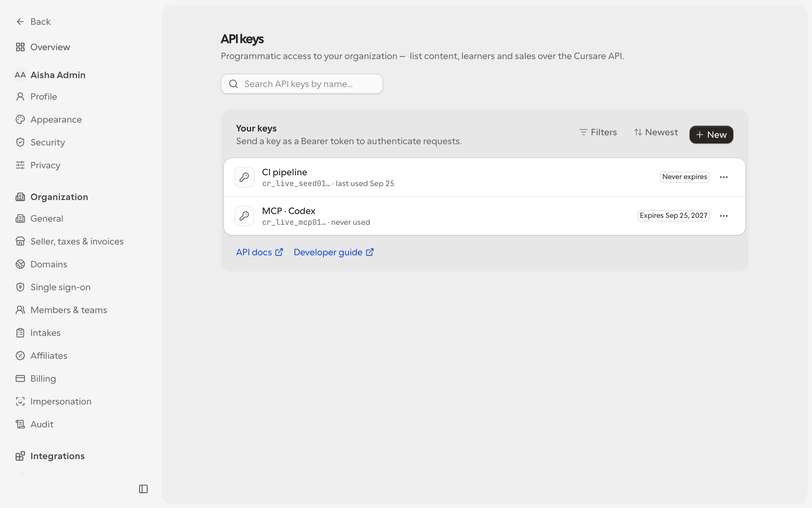Open Intakes page

pos(38,333)
